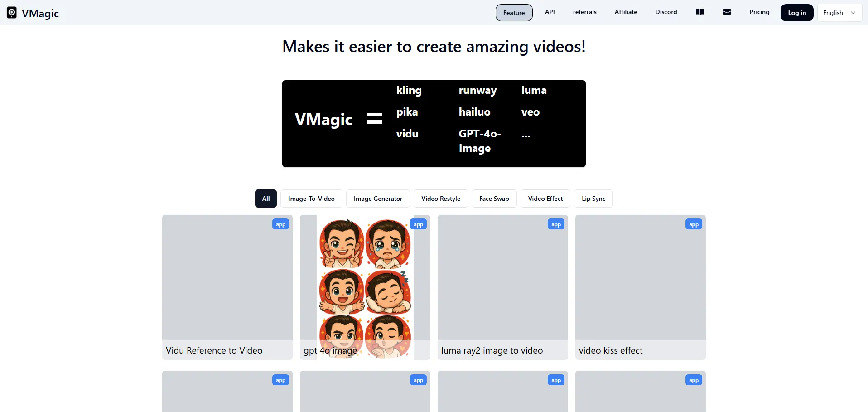Filter by Image-To-Video
Viewport: 868px width, 412px height.
coord(311,199)
